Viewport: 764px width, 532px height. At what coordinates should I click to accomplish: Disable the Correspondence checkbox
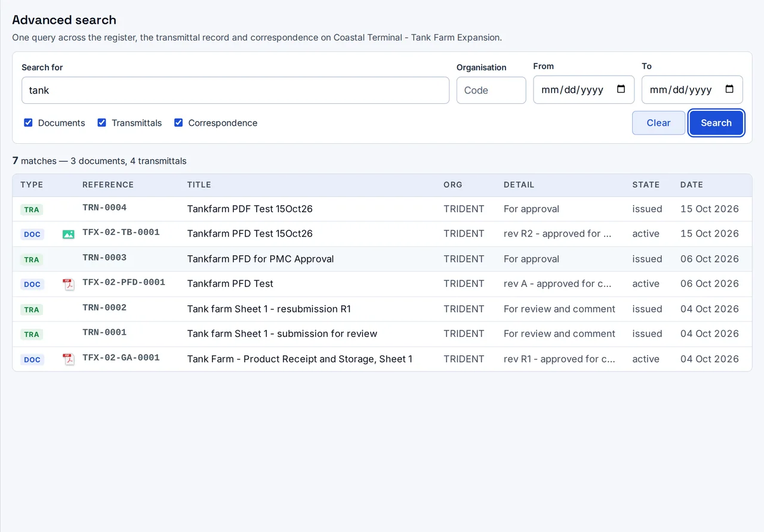click(x=178, y=122)
